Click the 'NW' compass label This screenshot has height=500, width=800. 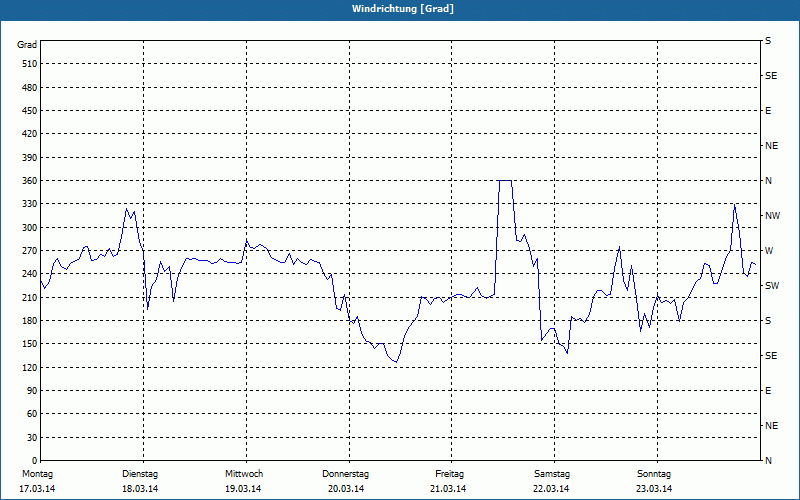(x=772, y=216)
